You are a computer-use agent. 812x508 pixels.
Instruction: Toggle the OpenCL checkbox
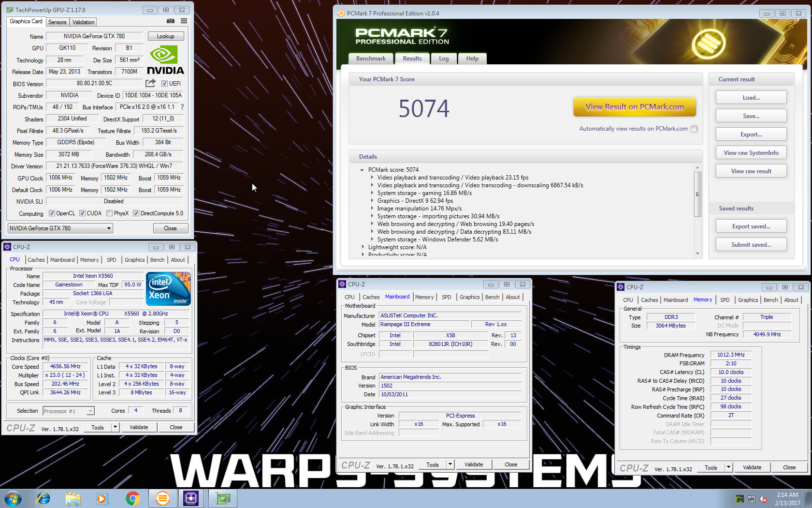(52, 213)
